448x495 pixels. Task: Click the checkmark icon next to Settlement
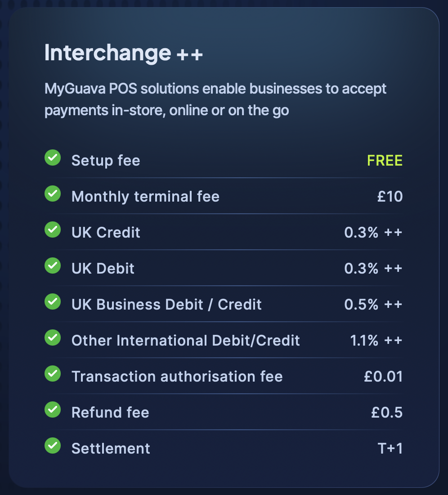(52, 445)
